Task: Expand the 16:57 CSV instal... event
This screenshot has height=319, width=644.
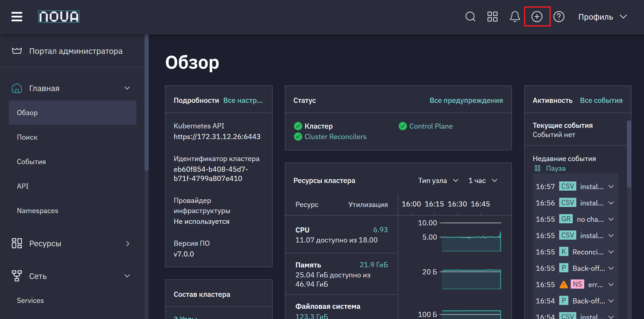Action: click(x=611, y=187)
